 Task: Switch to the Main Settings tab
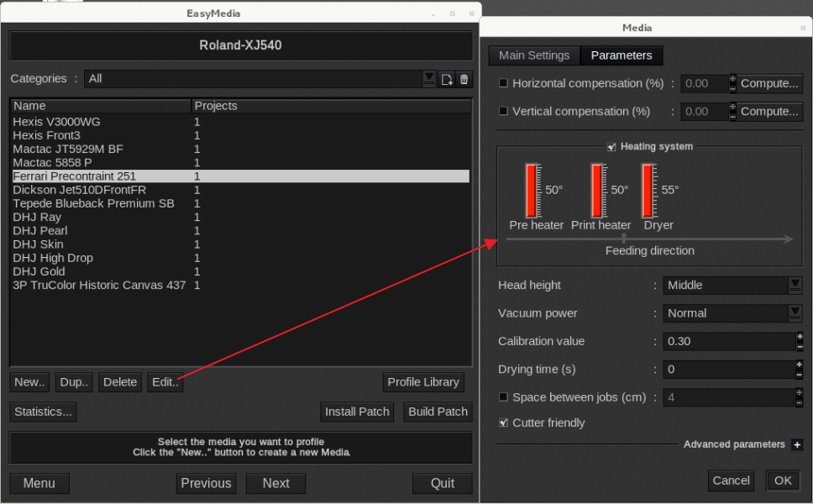point(534,55)
